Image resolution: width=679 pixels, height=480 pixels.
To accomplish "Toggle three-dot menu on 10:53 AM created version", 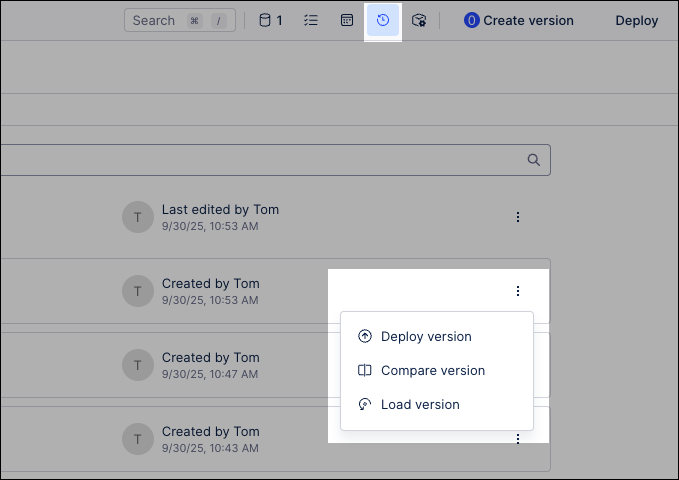I will click(517, 291).
